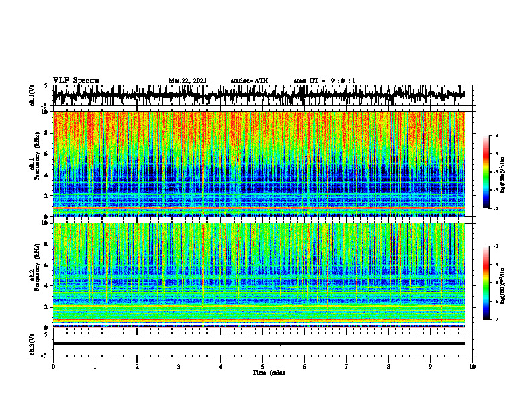
Task: Click the "9" minute tick on the time axis
Action: (430, 367)
